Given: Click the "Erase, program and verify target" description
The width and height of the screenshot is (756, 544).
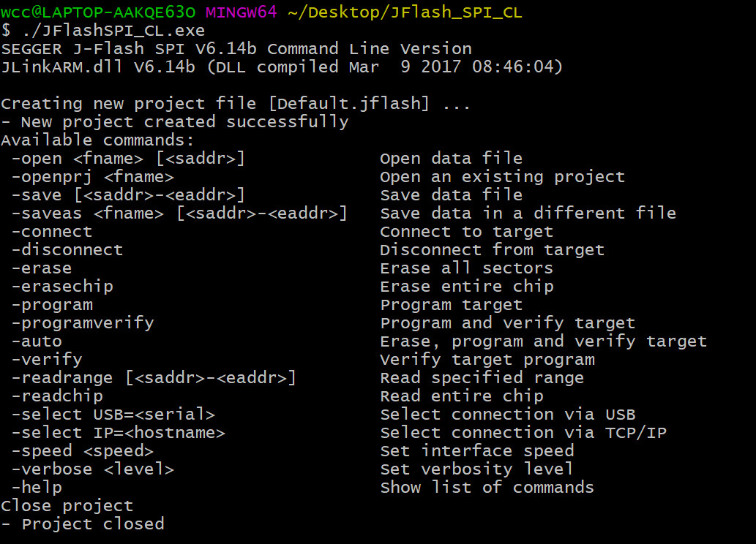Looking at the screenshot, I should click(x=543, y=341).
